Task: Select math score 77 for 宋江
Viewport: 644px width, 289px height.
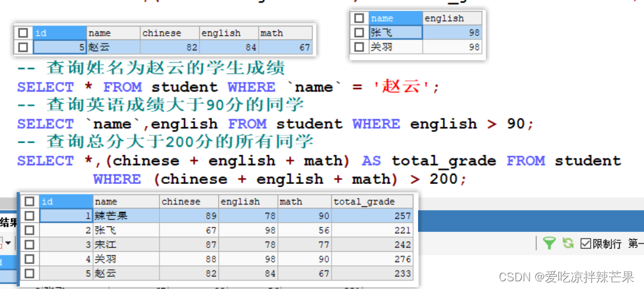Action: pyautogui.click(x=304, y=245)
